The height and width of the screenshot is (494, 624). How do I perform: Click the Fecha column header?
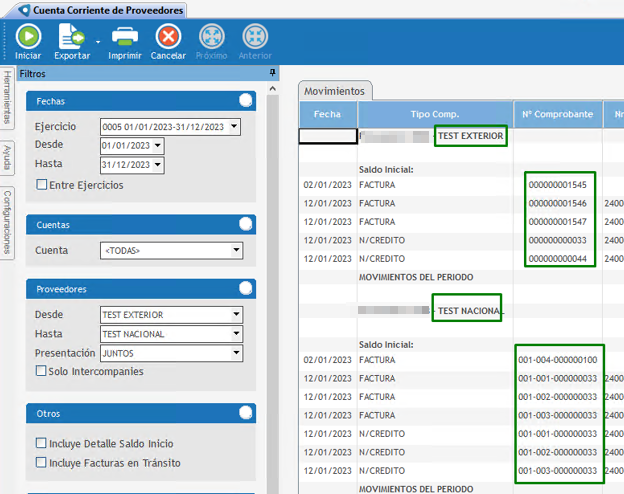[x=328, y=115]
